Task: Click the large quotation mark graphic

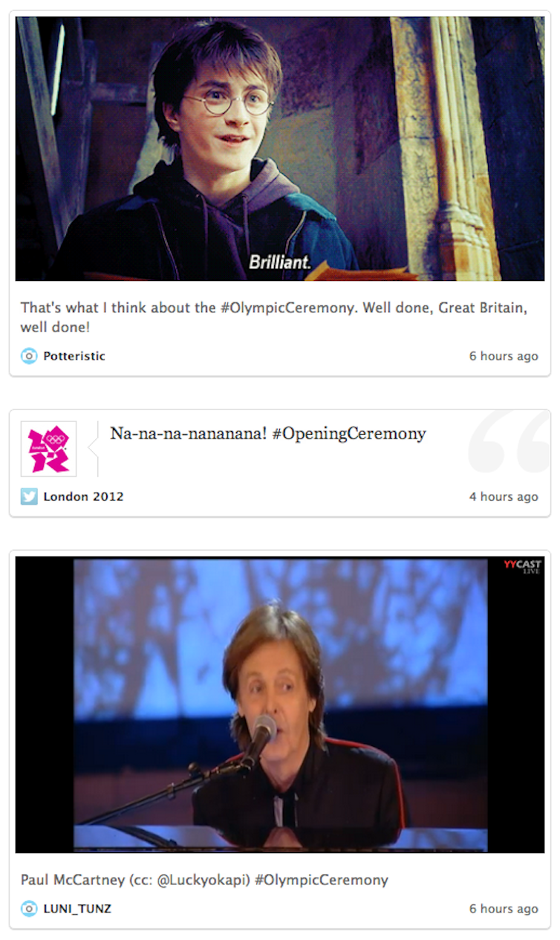Action: pos(509,441)
